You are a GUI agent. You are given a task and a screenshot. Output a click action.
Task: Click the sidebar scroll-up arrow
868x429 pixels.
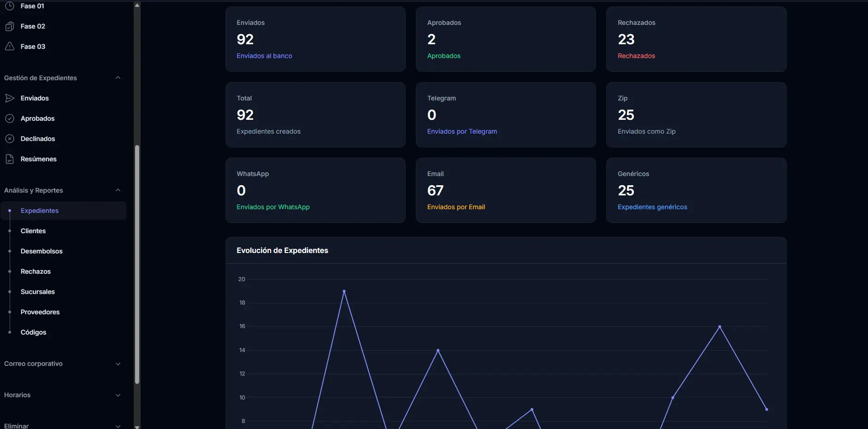[x=137, y=5]
